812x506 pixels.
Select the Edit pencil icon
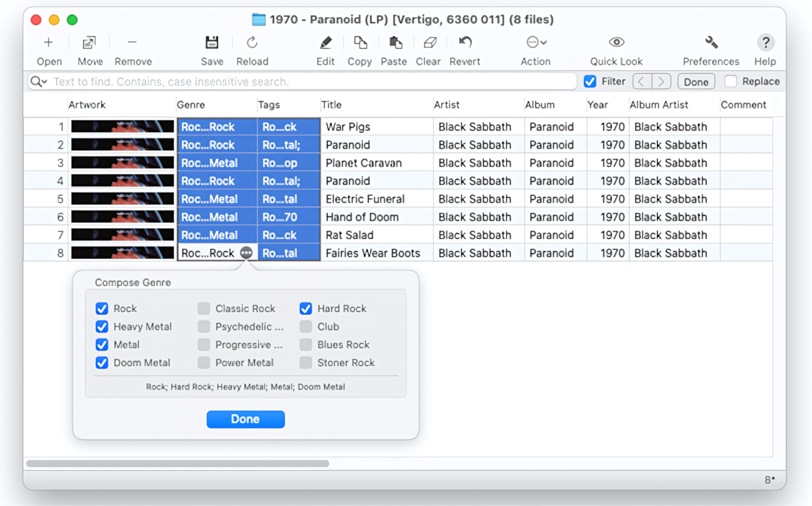(325, 43)
